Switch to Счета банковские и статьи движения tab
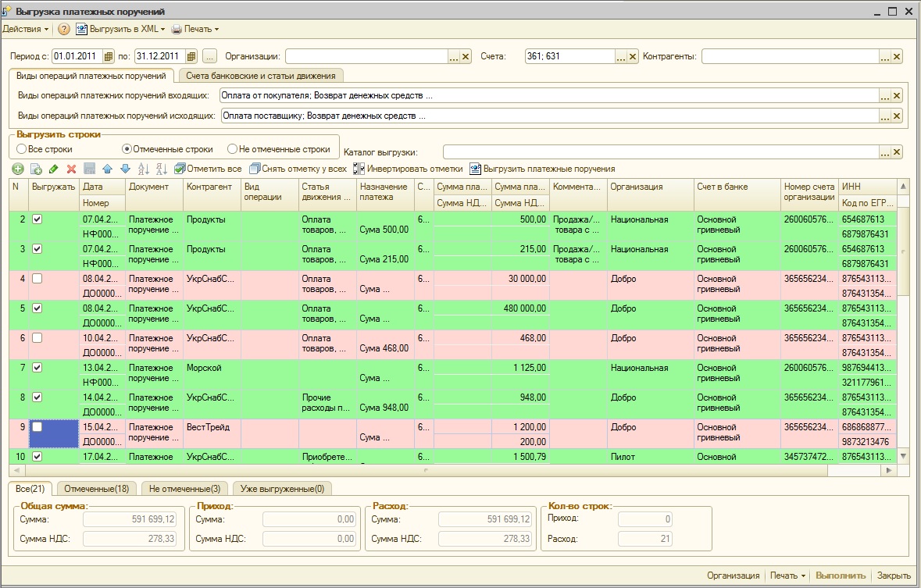This screenshot has width=921, height=588. coord(261,76)
